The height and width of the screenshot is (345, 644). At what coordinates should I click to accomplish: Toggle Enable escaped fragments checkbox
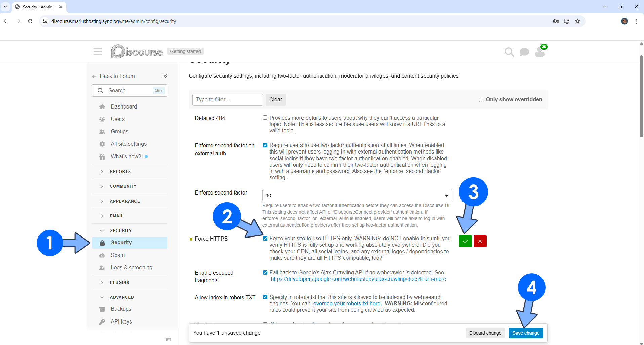(265, 272)
